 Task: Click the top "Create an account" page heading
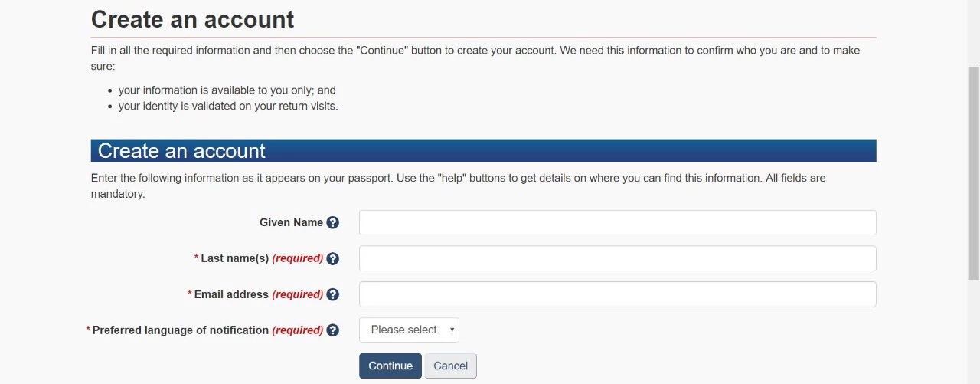[192, 19]
